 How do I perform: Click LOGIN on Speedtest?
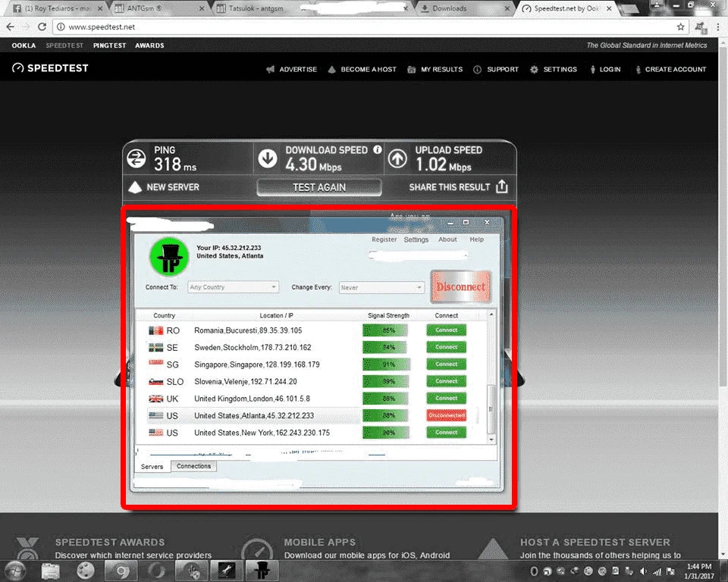[605, 69]
